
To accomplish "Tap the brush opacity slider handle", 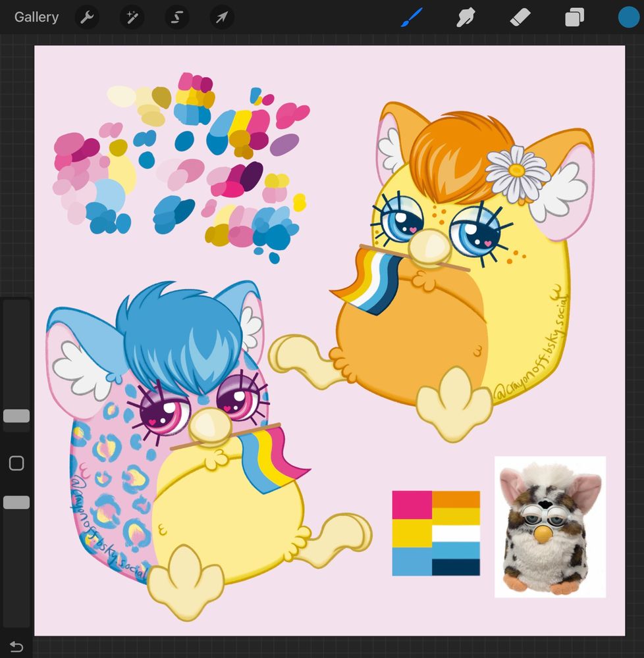I will coord(16,502).
